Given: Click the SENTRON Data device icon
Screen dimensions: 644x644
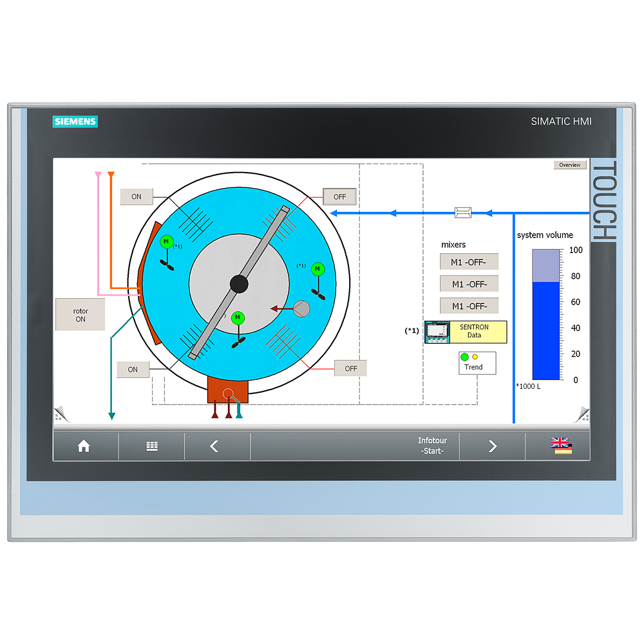Looking at the screenshot, I should pos(438,332).
